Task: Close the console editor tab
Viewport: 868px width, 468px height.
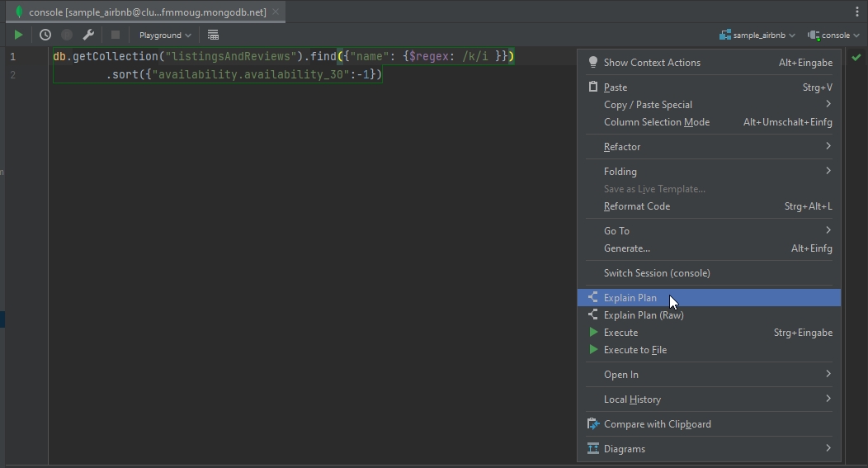Action: 276,12
